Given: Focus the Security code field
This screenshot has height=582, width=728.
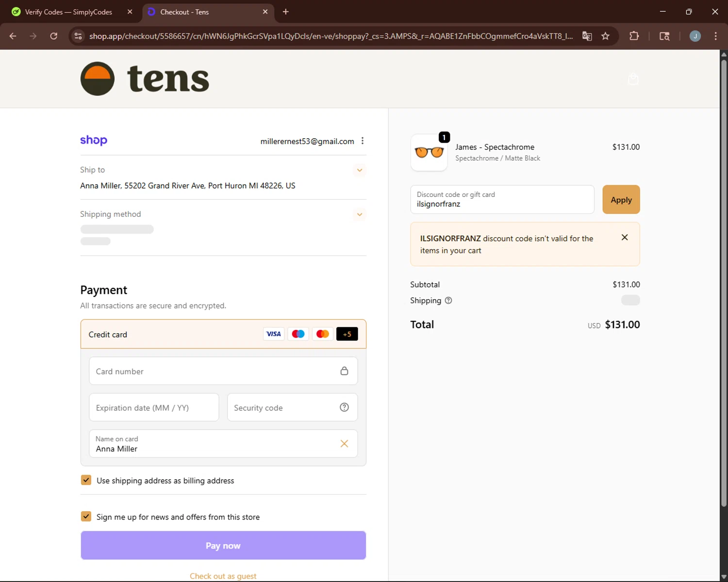Looking at the screenshot, I should pos(293,407).
